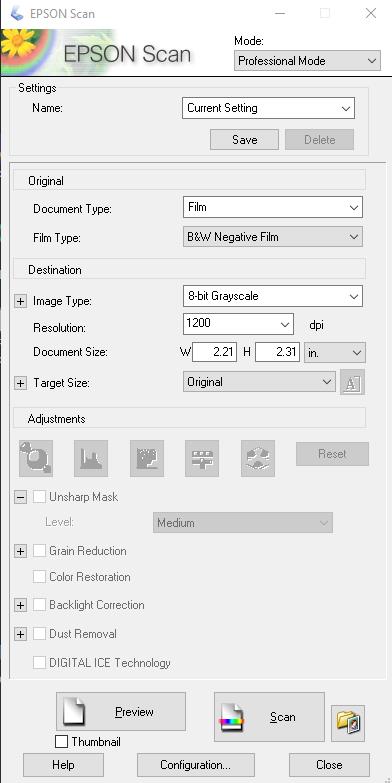The height and width of the screenshot is (783, 392).
Task: Open the Image Type dropdown
Action: (273, 296)
